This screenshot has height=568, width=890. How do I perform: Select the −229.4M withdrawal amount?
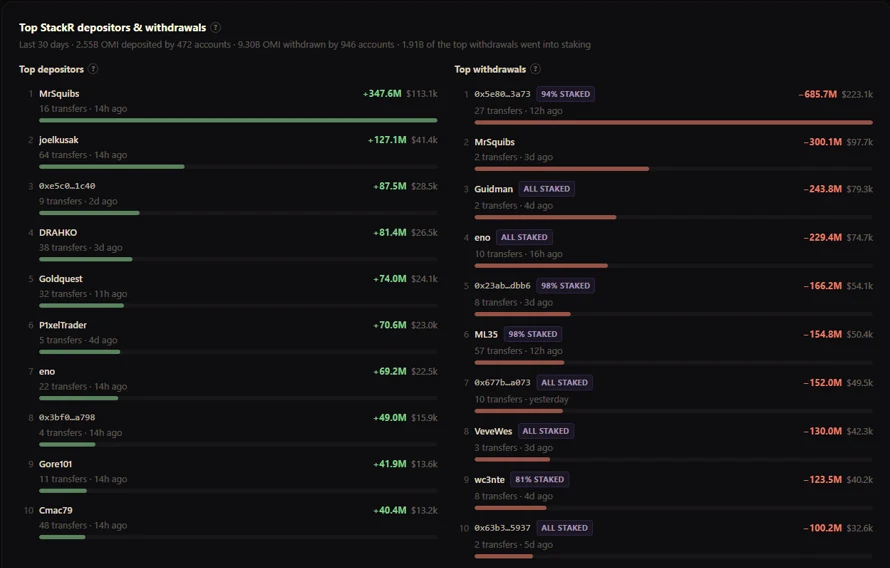click(x=822, y=237)
